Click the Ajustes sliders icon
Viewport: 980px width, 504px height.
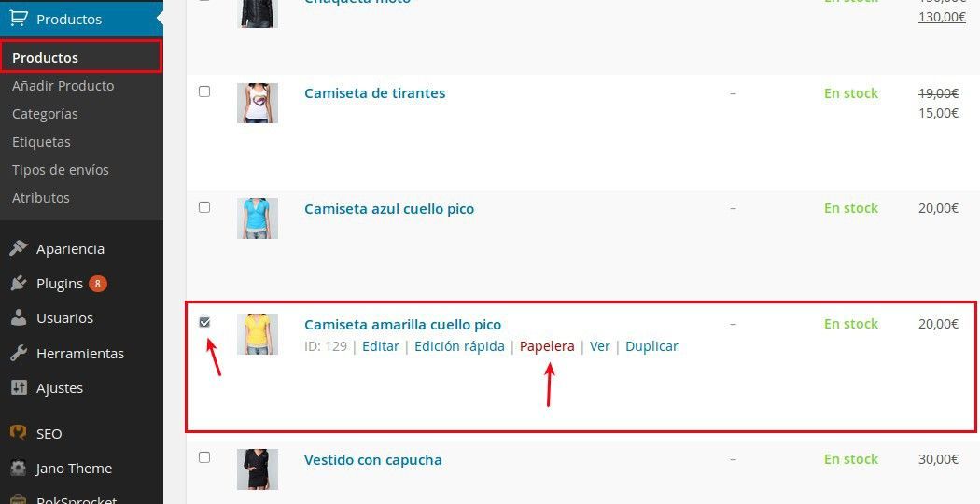19,387
